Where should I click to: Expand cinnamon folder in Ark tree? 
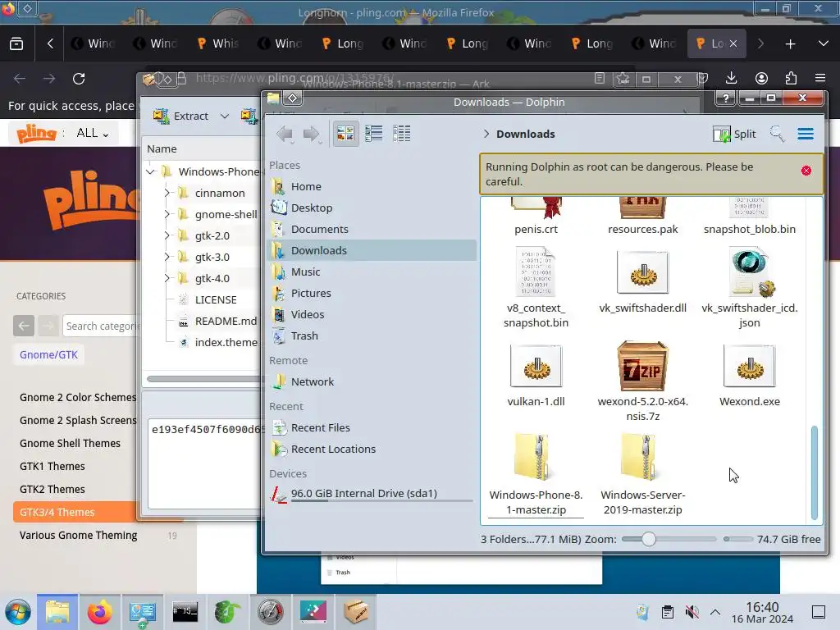tap(167, 193)
